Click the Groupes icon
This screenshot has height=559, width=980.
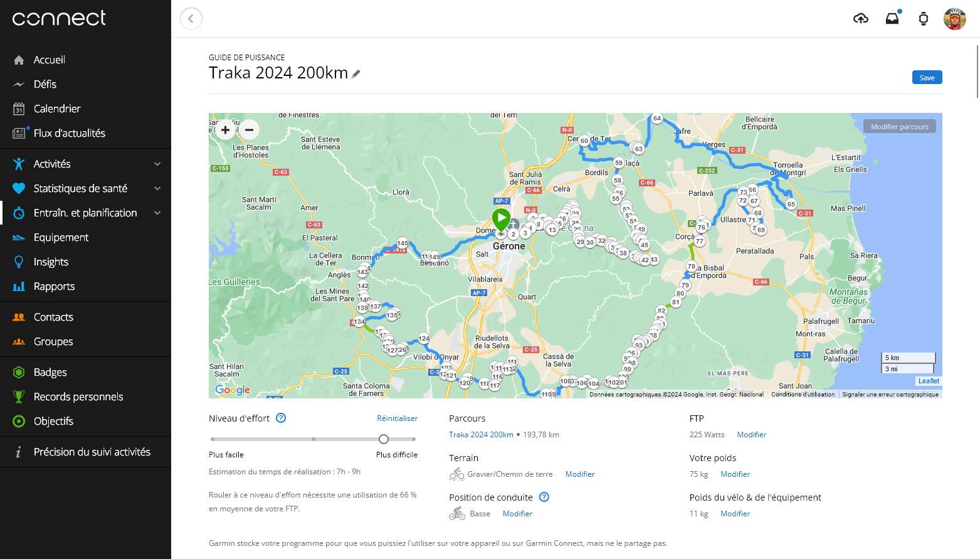point(19,341)
